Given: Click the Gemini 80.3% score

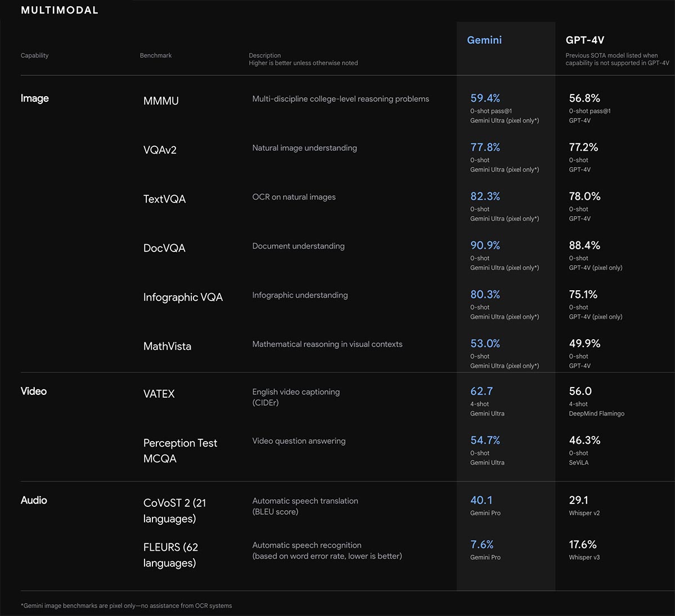Looking at the screenshot, I should click(x=485, y=294).
